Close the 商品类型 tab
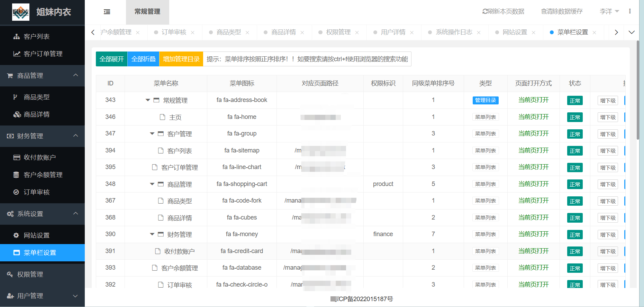The image size is (644, 307). click(247, 32)
